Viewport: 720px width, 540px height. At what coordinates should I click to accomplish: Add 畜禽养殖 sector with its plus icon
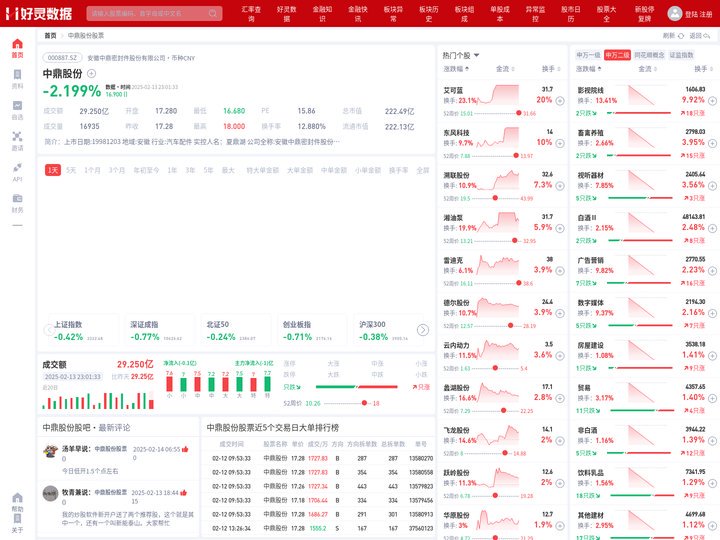pos(712,143)
